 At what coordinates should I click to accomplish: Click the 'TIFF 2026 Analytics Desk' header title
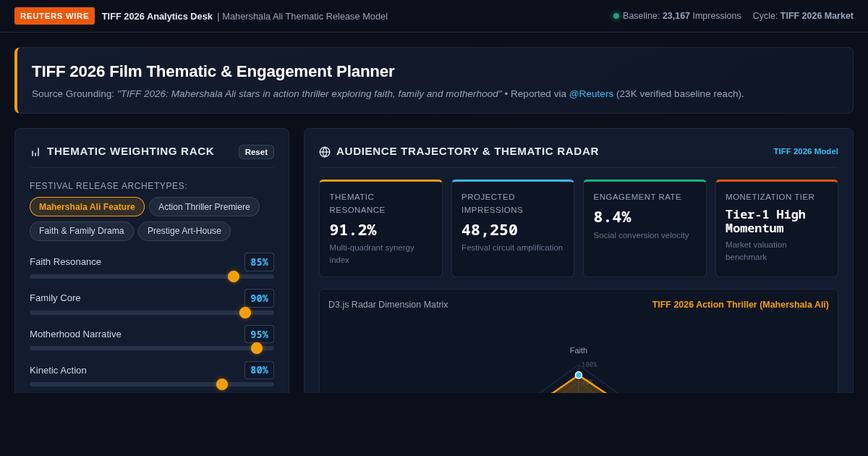(x=157, y=16)
